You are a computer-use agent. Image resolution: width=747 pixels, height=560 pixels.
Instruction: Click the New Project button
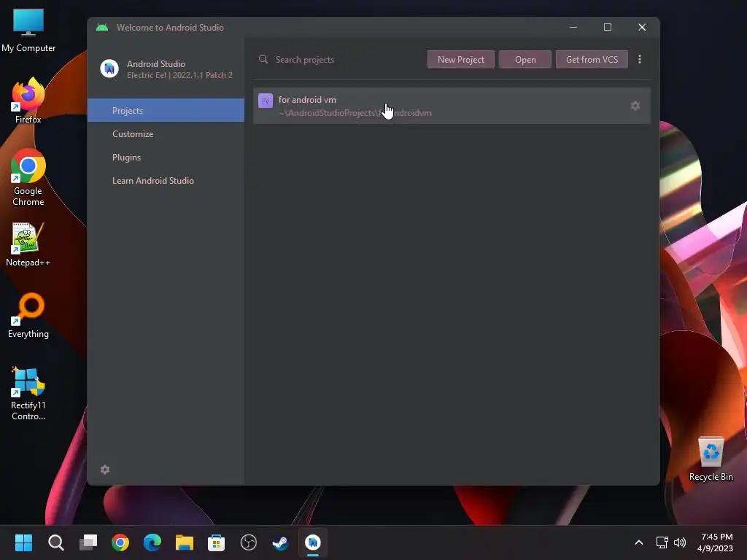point(461,60)
